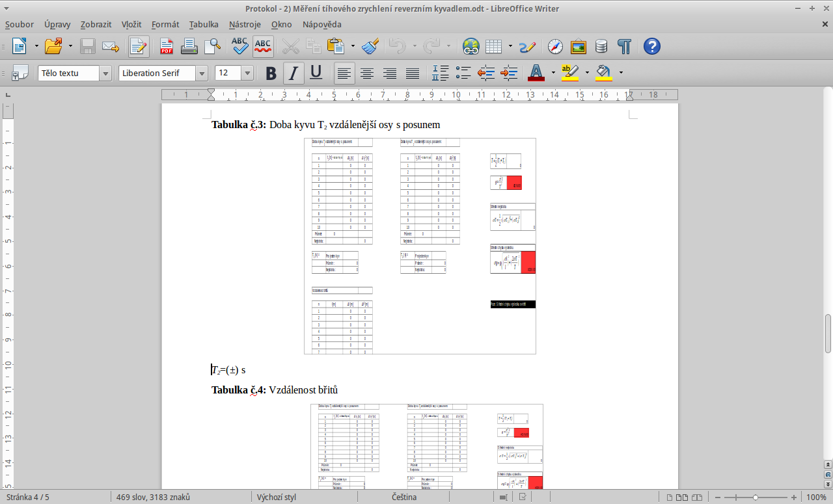Open the recent documents dropdown beside Open
833x504 pixels.
[70, 46]
